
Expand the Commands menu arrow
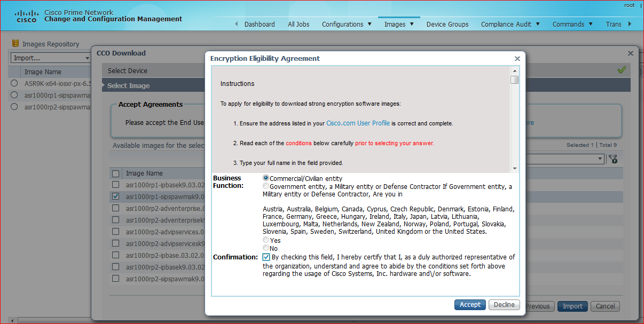point(591,24)
